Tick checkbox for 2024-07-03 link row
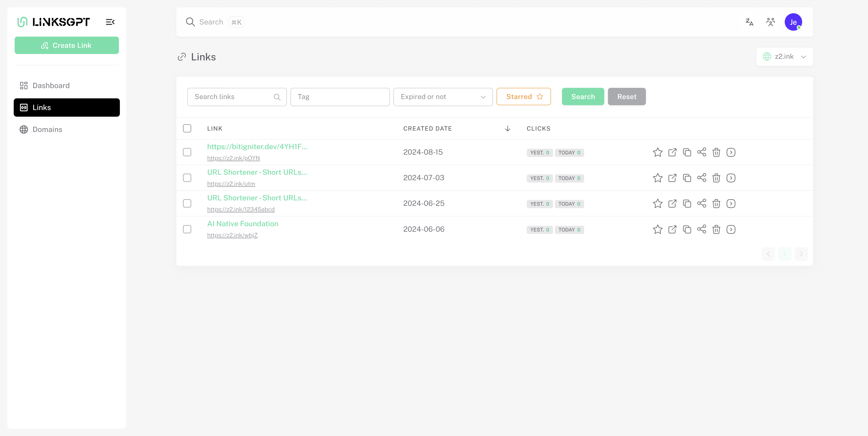 click(x=187, y=178)
